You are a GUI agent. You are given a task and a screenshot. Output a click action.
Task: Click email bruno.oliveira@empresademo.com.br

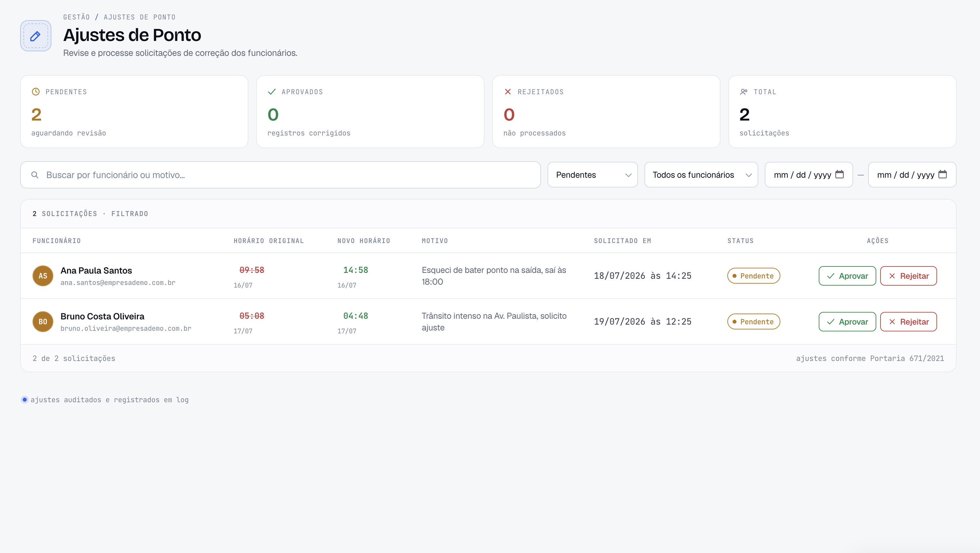pos(126,328)
